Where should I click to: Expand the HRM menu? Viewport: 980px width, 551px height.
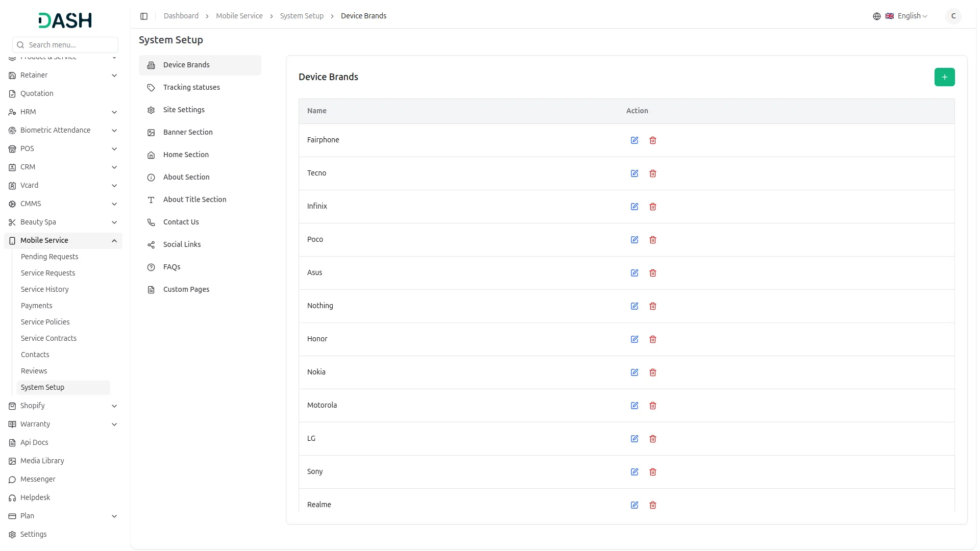tap(63, 112)
